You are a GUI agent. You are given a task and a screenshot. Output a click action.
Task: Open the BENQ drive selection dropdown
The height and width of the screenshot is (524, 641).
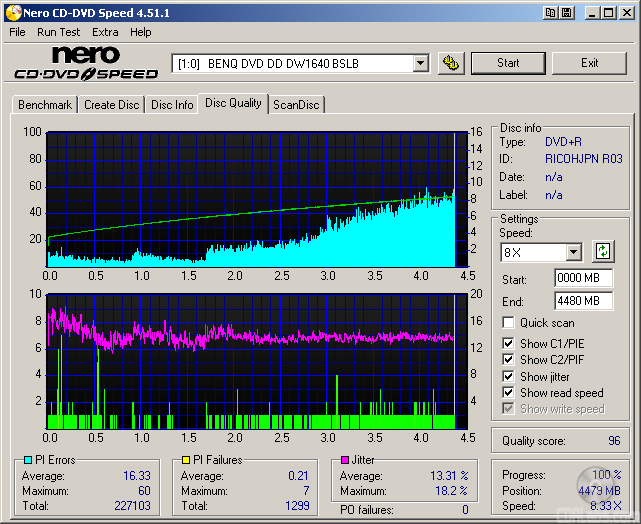[420, 64]
